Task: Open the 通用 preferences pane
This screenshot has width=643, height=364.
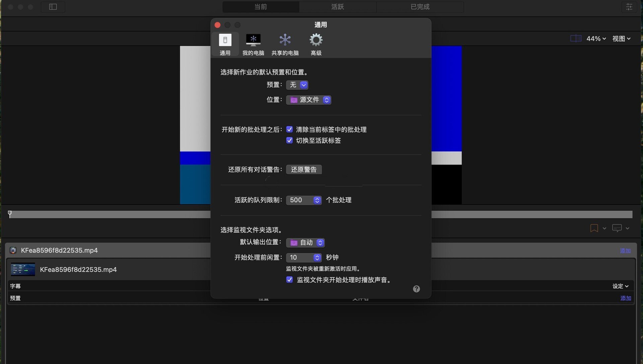Action: tap(225, 44)
